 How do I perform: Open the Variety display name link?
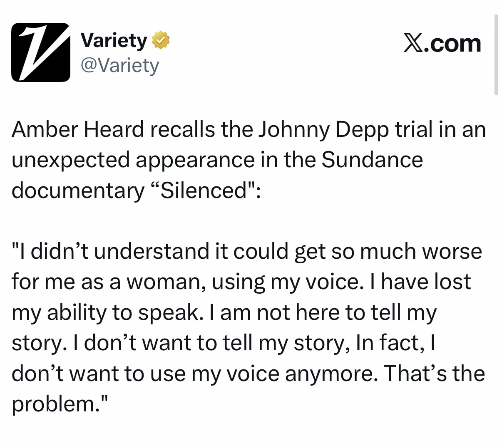point(114,40)
